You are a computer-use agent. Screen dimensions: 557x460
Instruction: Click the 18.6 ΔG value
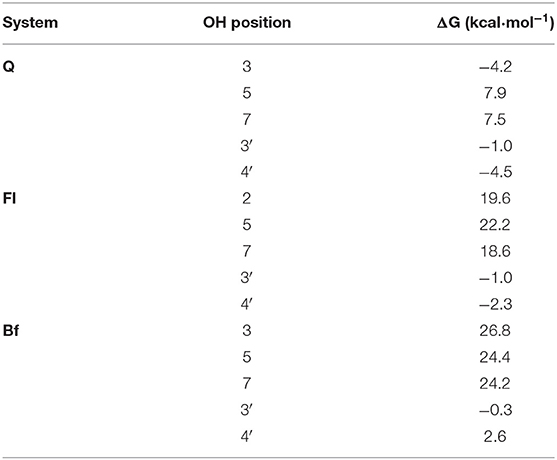coord(495,251)
